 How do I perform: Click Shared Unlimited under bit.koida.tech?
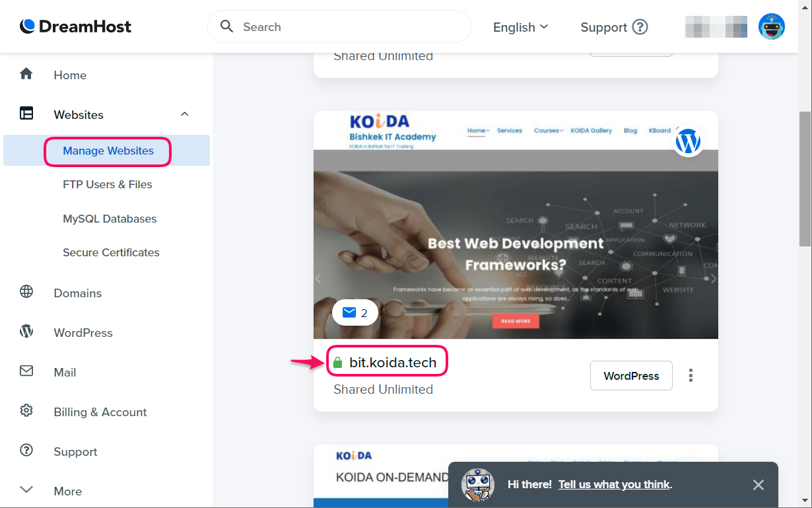point(384,389)
